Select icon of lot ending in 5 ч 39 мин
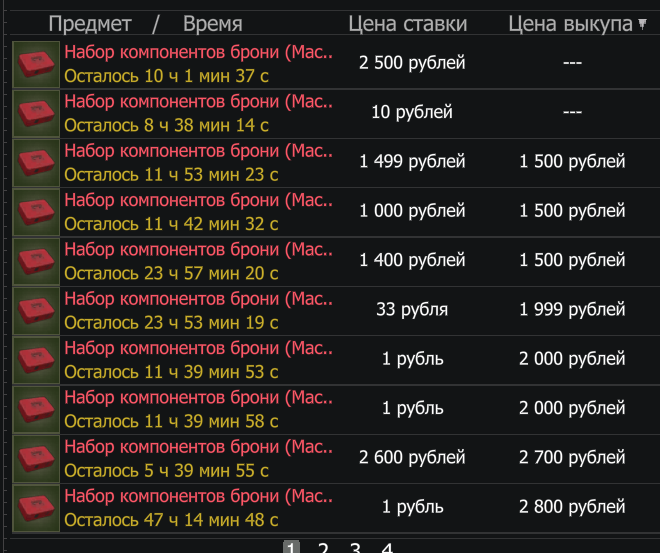This screenshot has height=553, width=660. click(37, 458)
